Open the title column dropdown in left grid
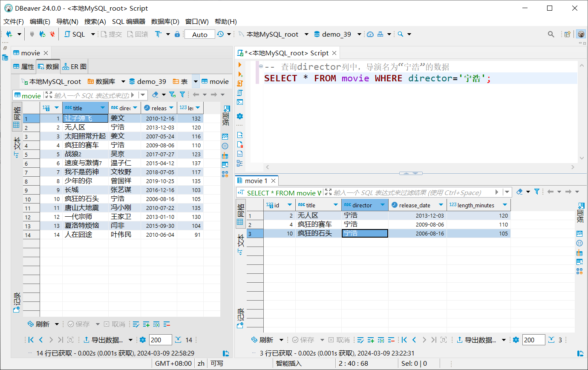This screenshot has height=370, width=588. [103, 108]
